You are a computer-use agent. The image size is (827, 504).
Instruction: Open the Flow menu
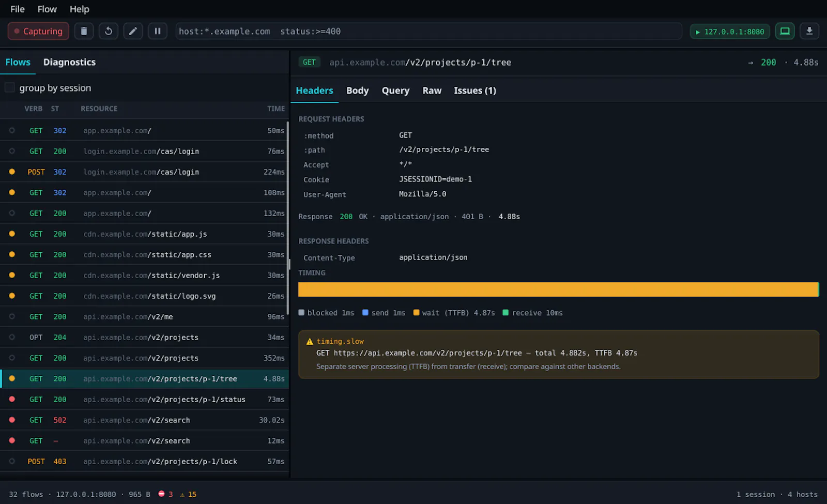click(47, 9)
